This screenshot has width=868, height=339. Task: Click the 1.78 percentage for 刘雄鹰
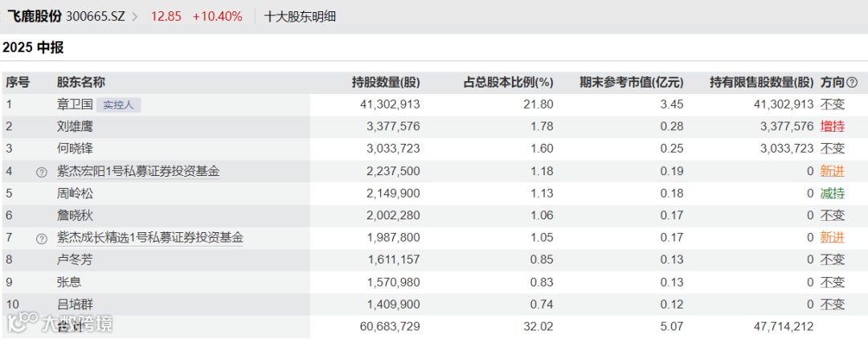point(542,127)
